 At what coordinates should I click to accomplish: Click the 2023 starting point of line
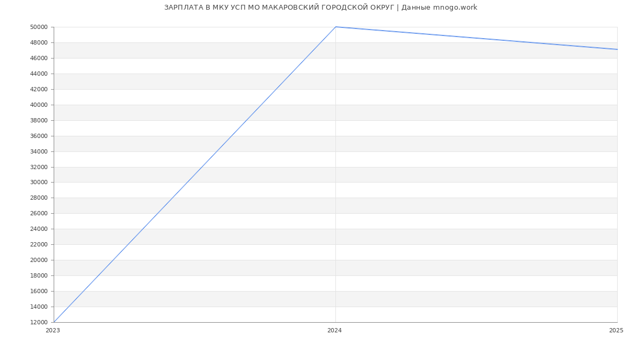tap(54, 322)
